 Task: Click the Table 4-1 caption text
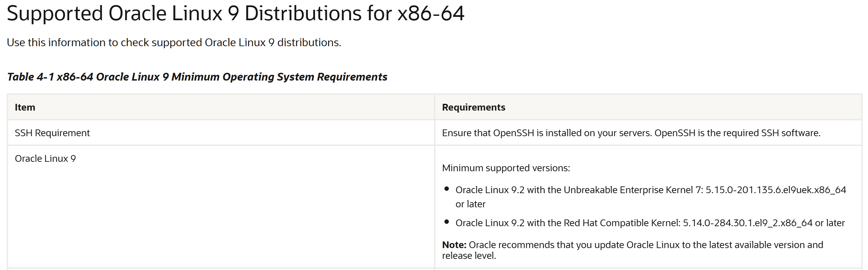(197, 77)
